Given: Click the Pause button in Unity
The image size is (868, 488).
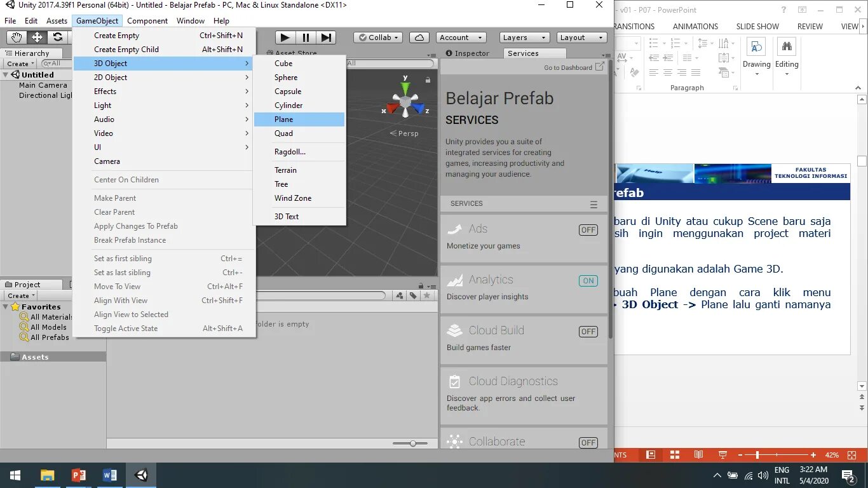Looking at the screenshot, I should pyautogui.click(x=306, y=37).
